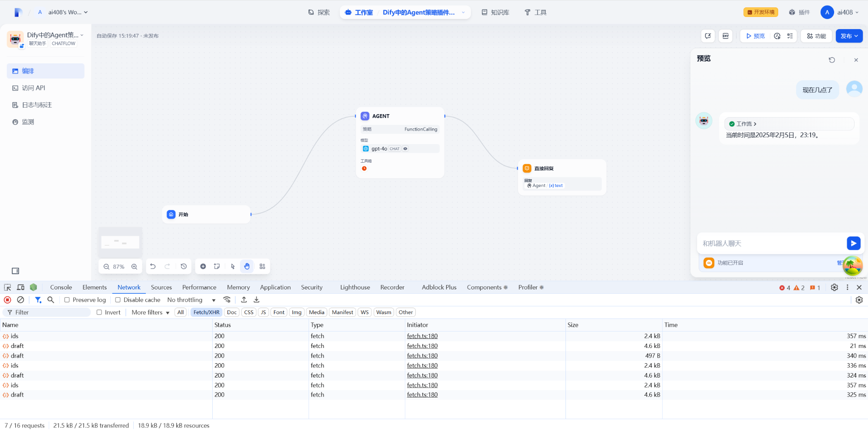The image size is (868, 430).
Task: Toggle the Doc filter
Action: coord(232,312)
